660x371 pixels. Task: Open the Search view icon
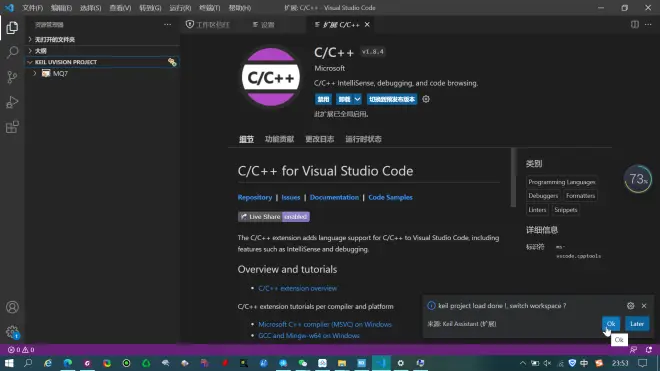12,53
